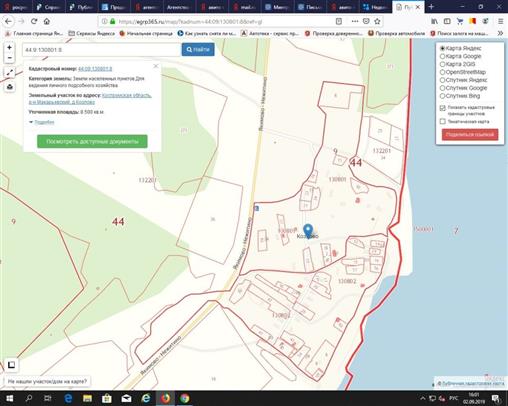508x406 pixels.
Task: Enable the thematic map checkbox
Action: pyautogui.click(x=443, y=121)
